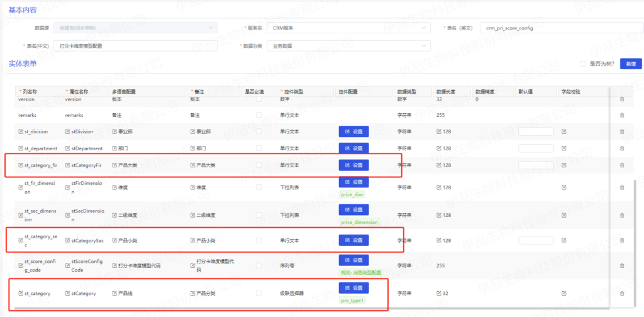Delete the st_sec_dimension row with trash icon

(x=622, y=215)
